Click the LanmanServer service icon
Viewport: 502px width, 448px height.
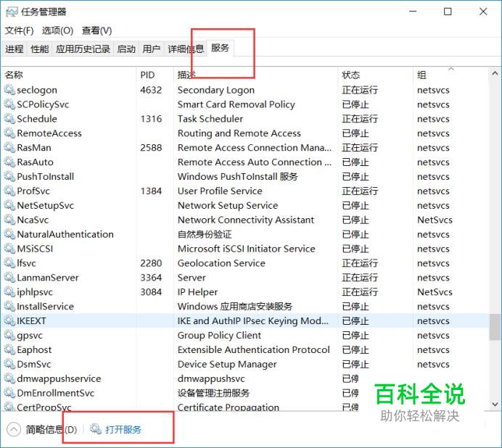9,278
